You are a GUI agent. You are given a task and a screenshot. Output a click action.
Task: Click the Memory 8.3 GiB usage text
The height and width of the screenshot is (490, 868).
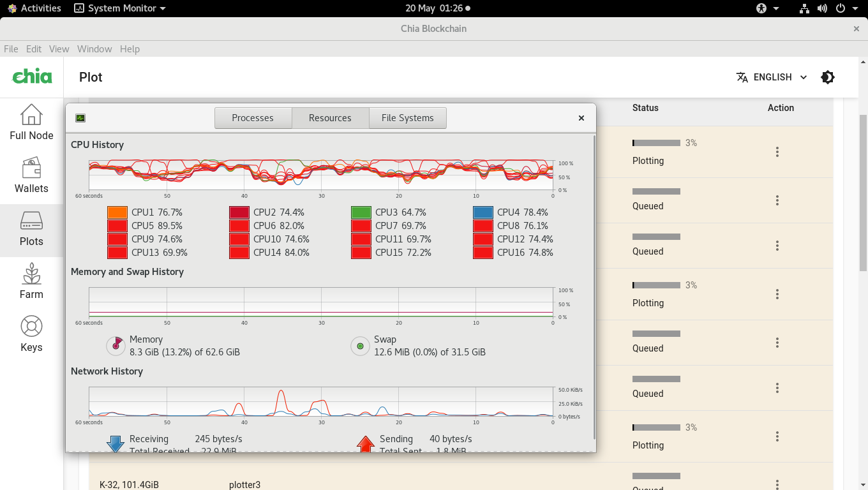[184, 352]
